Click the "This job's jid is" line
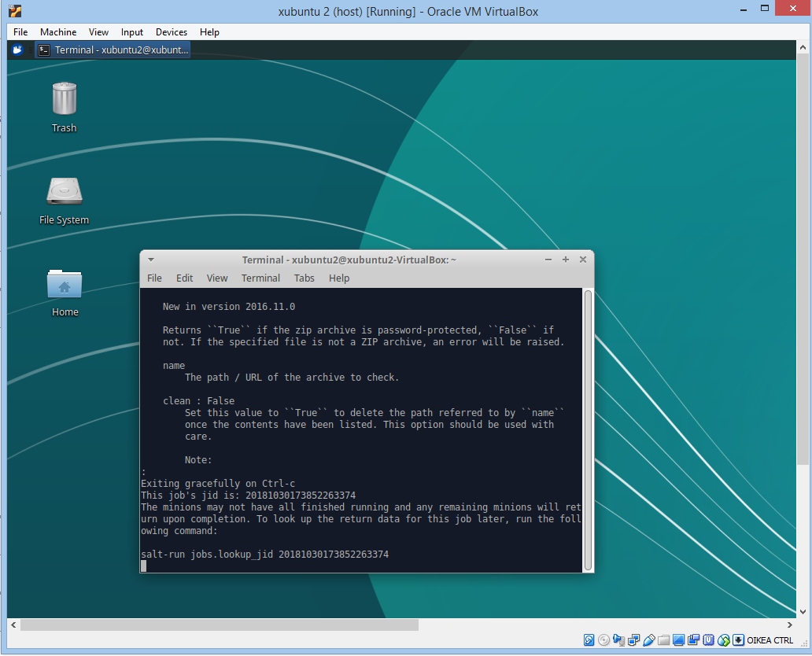This screenshot has height=656, width=812. tap(248, 496)
